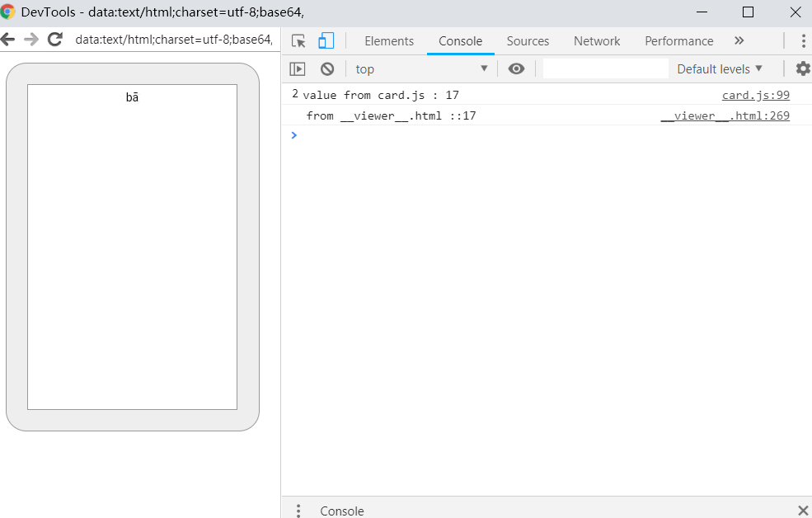Click the bā text on the card
The image size is (812, 518).
[132, 97]
